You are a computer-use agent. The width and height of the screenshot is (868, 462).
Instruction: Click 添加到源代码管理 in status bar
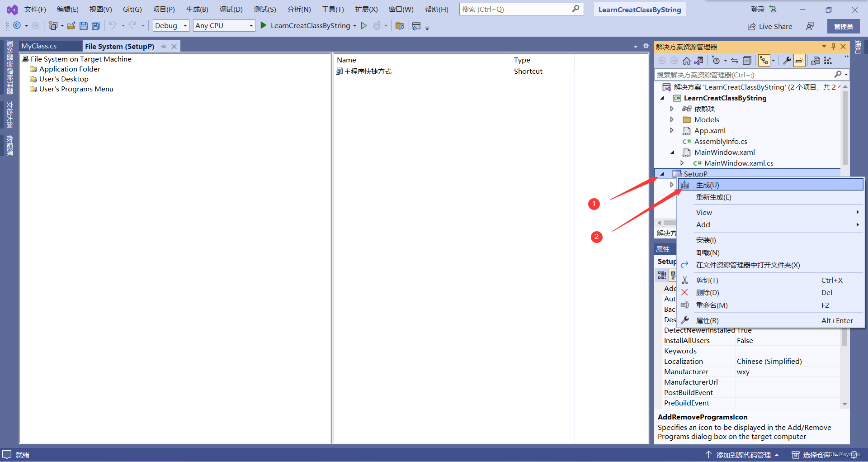click(x=742, y=455)
